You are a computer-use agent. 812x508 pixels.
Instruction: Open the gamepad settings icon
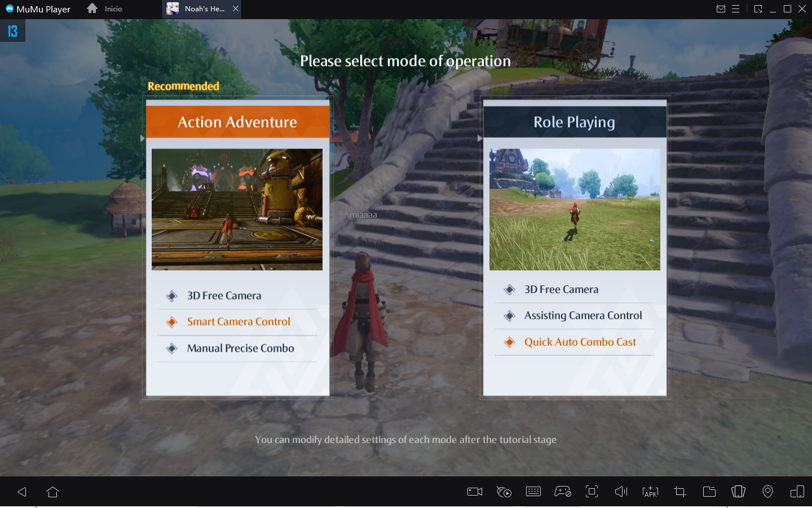[563, 492]
